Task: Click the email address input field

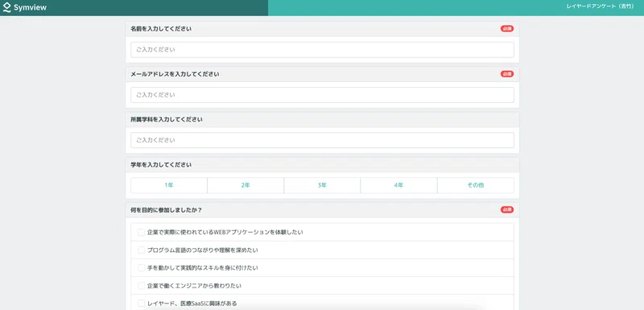Action: [x=322, y=95]
